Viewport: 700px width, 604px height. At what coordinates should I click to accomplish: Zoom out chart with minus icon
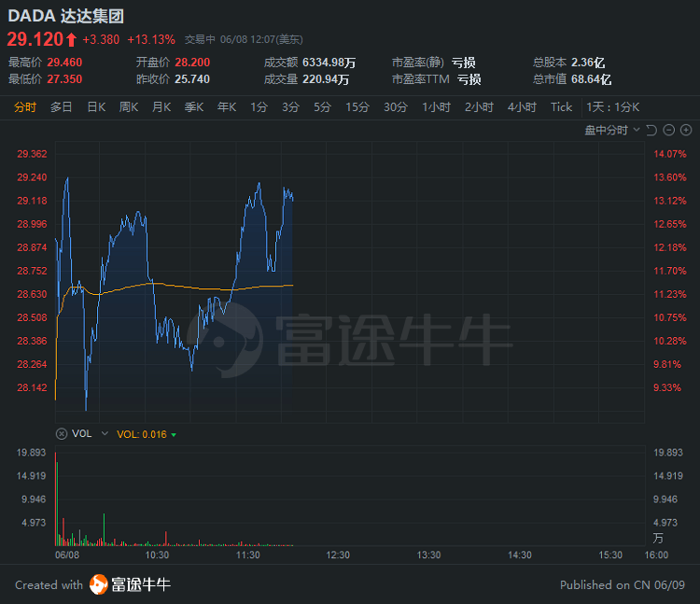669,130
